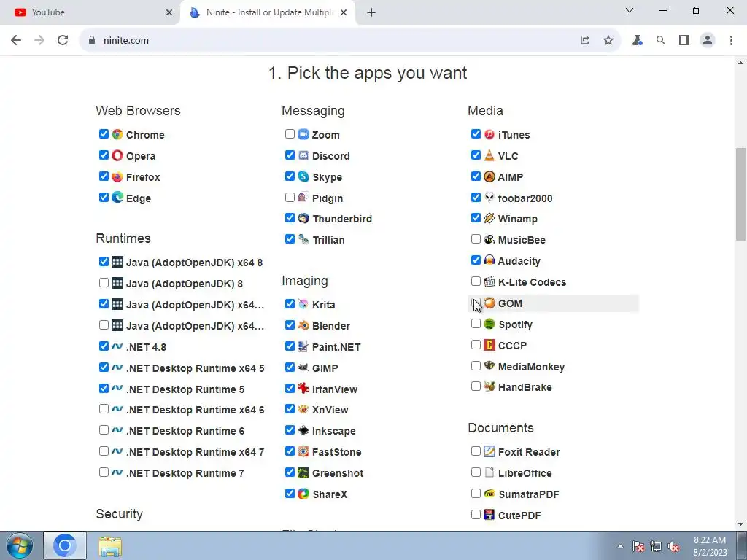Click the iTunes app icon
Screen dimensions: 747x560
(x=489, y=134)
